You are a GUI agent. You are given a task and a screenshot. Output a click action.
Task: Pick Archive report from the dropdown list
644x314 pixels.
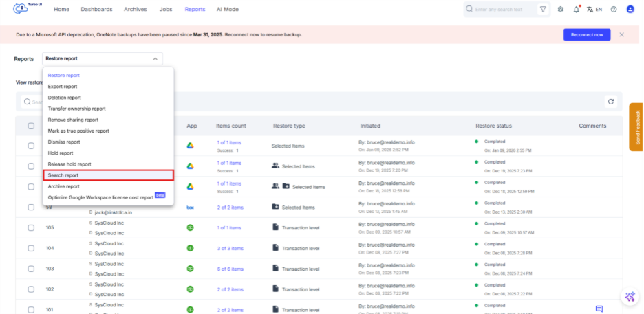pyautogui.click(x=63, y=186)
